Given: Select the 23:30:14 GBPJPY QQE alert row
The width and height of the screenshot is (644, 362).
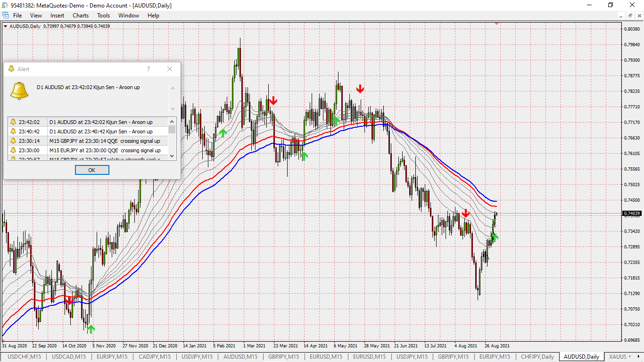Looking at the screenshot, I should click(x=88, y=141).
